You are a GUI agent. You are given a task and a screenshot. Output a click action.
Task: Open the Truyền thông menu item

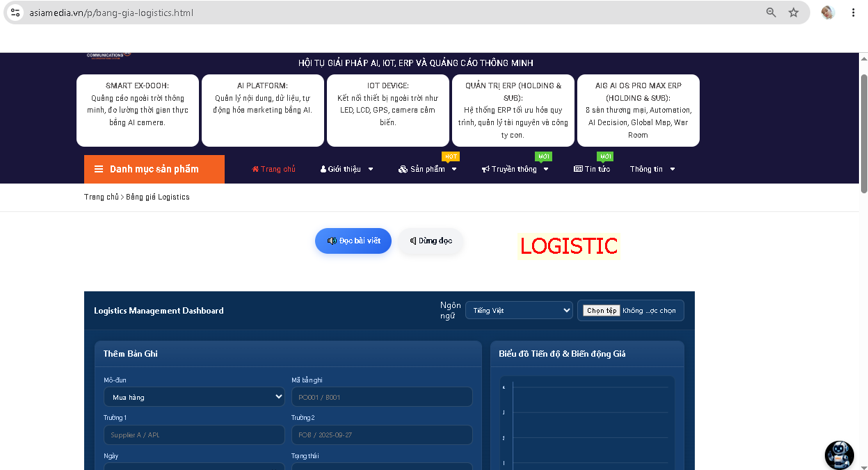(x=515, y=169)
